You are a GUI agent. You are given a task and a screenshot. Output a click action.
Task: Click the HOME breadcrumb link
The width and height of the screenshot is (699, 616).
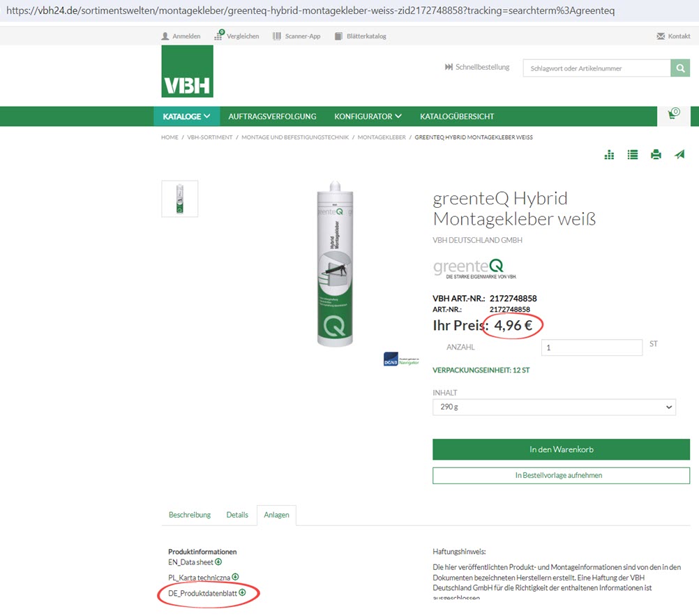(170, 137)
